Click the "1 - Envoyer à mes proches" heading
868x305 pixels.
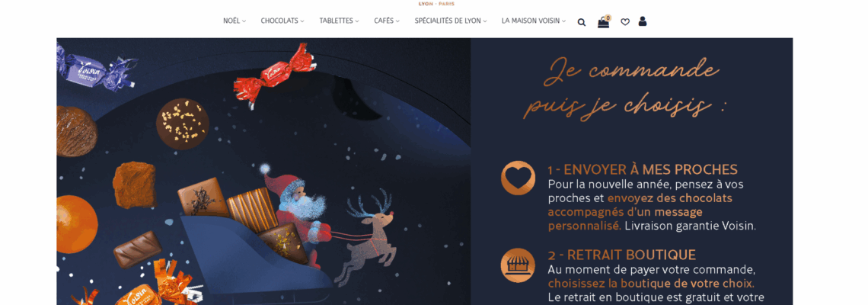(x=643, y=169)
